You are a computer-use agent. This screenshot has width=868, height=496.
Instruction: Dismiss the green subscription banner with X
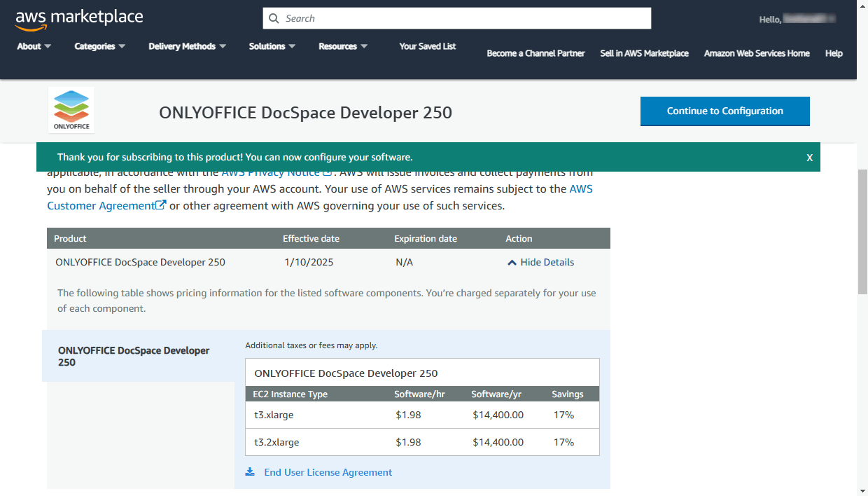[809, 158]
